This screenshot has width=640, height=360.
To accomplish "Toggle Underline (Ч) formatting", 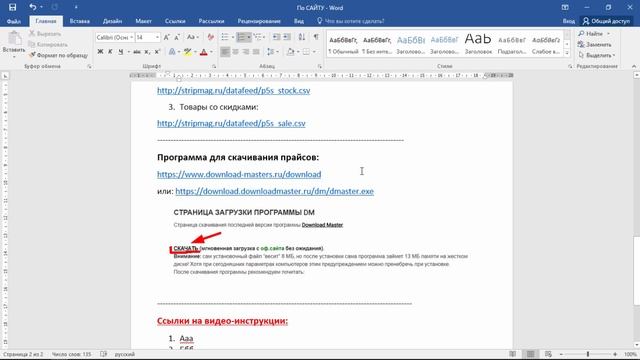I will coord(120,52).
